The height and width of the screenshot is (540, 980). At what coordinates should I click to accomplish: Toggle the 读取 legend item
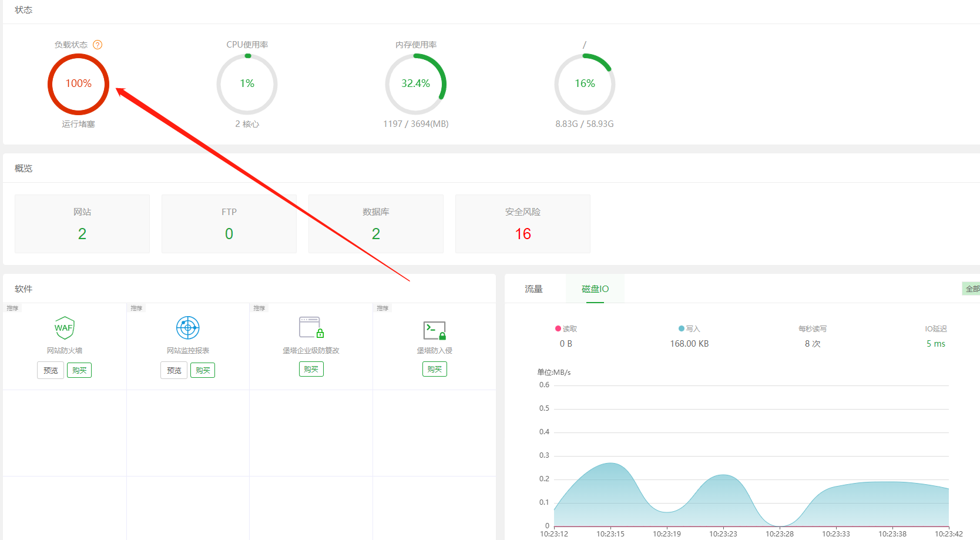pyautogui.click(x=566, y=328)
